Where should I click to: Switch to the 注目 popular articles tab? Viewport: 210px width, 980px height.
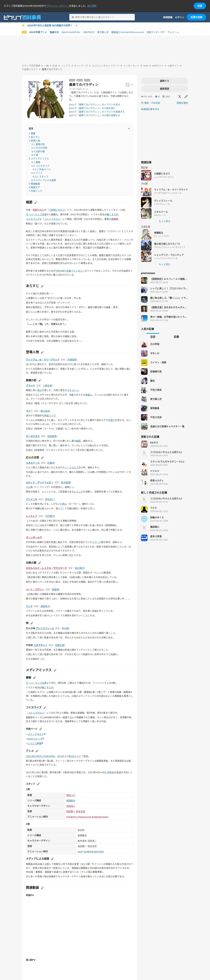coord(152,337)
